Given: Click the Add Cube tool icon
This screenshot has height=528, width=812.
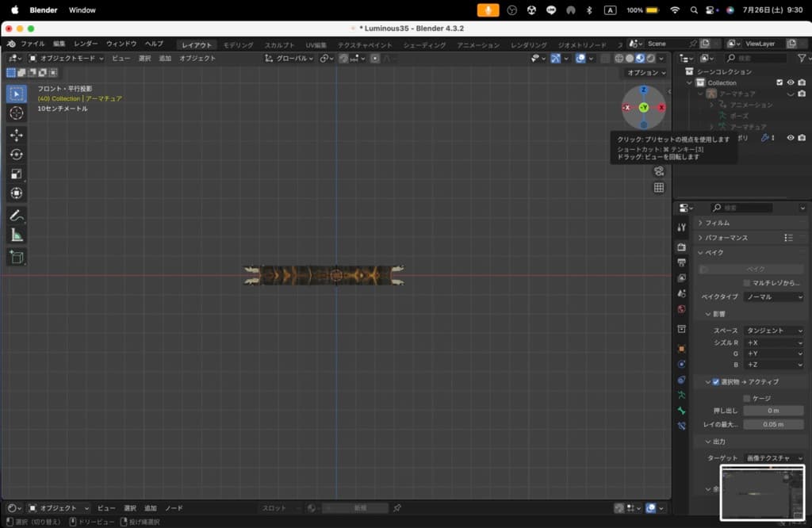Looking at the screenshot, I should click(x=17, y=257).
